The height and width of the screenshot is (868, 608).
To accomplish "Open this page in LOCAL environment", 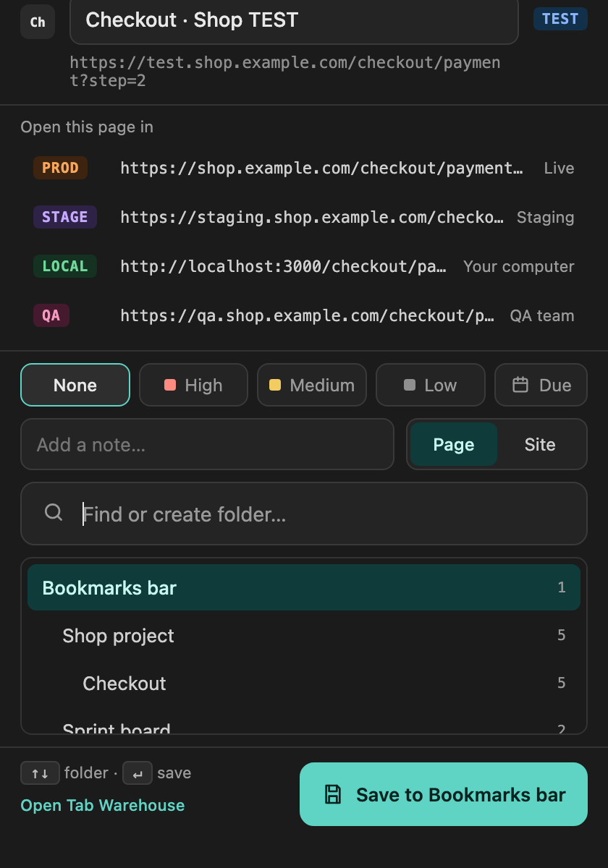I will coord(304,266).
